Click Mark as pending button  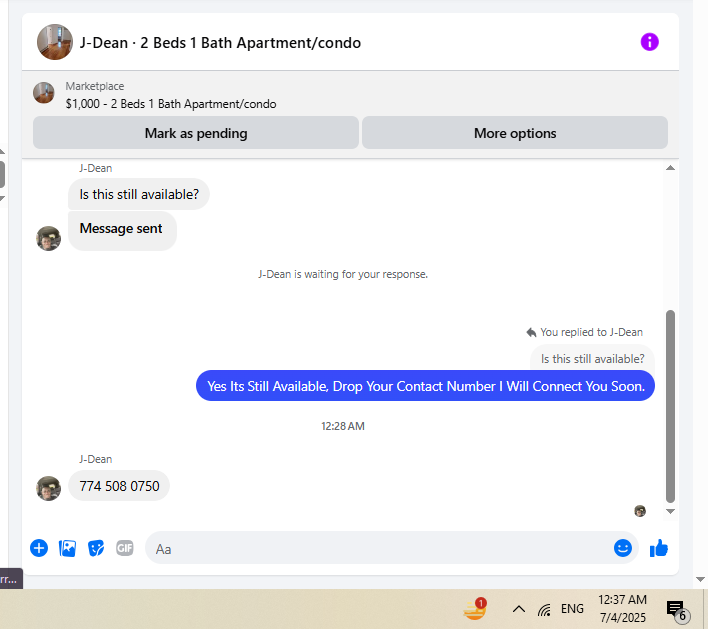pyautogui.click(x=196, y=133)
